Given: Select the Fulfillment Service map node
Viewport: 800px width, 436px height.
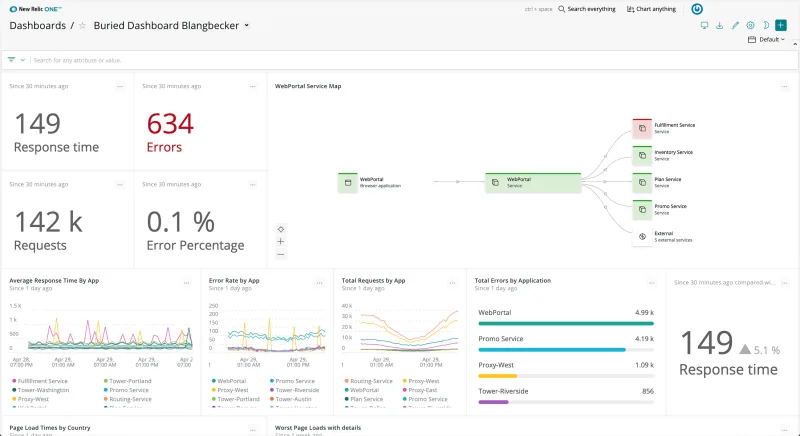Looking at the screenshot, I should pos(642,129).
